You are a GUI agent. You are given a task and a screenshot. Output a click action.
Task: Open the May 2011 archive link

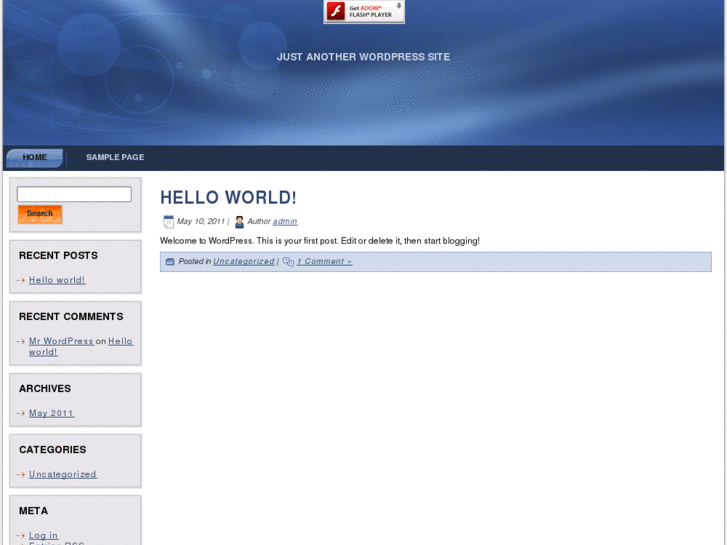51,413
